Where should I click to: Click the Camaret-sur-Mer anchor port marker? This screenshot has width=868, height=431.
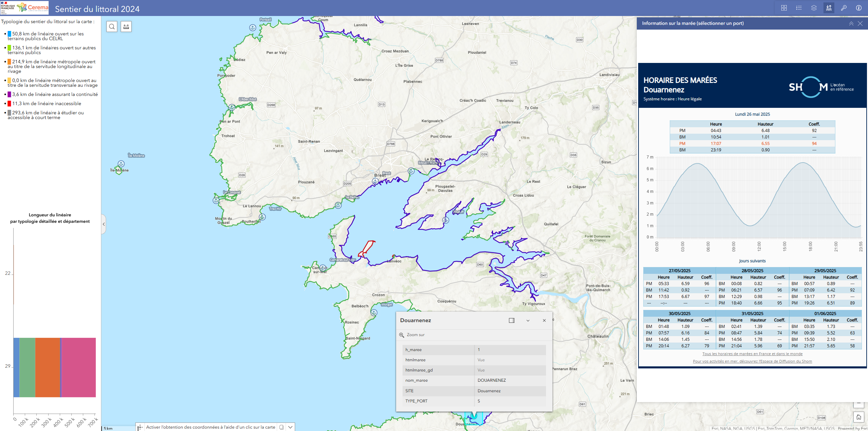323,268
